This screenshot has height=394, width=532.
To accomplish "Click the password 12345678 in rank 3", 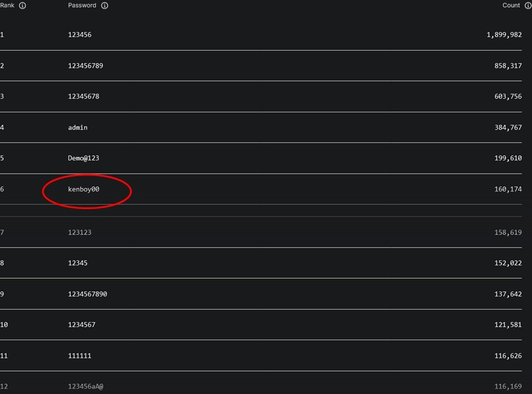I will [x=83, y=97].
